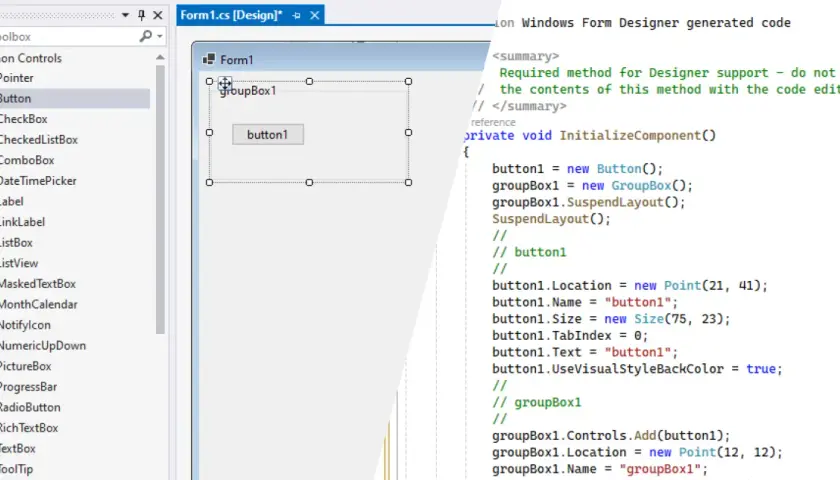Close the Form1.cs [Design] tab
Image resolution: width=840 pixels, height=480 pixels.
click(x=314, y=15)
